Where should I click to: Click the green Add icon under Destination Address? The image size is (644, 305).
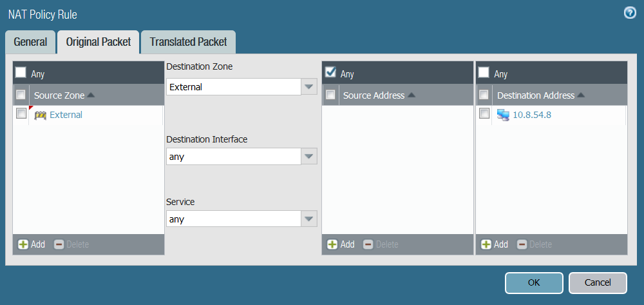click(x=486, y=244)
